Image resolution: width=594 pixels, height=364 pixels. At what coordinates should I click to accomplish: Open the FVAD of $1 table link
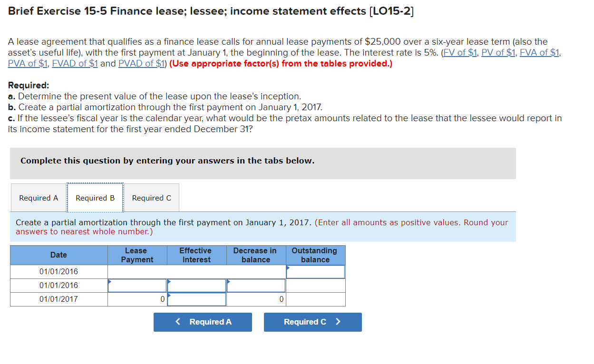[x=74, y=63]
